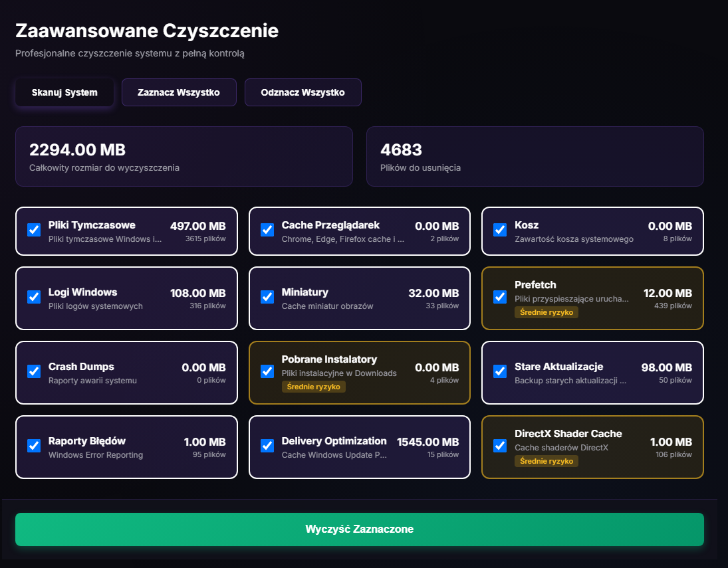728x568 pixels.
Task: Toggle the Miniatury selection checkbox
Action: 267,297
